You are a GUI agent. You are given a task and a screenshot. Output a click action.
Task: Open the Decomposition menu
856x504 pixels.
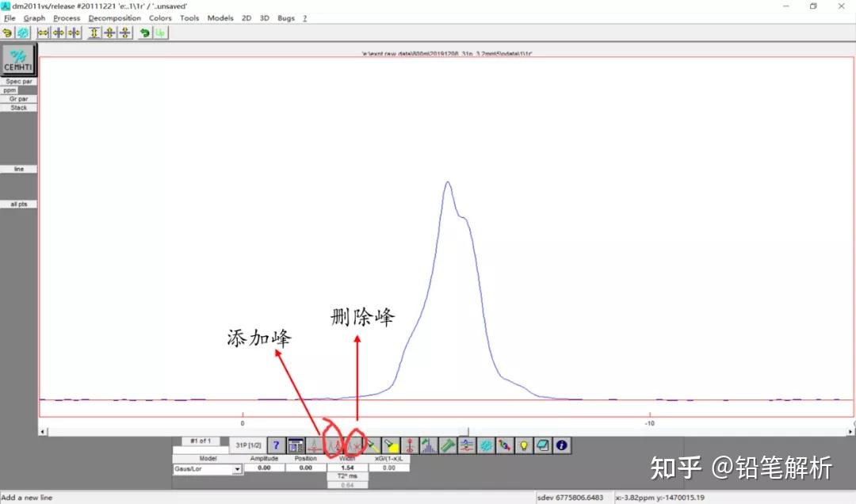tap(113, 17)
